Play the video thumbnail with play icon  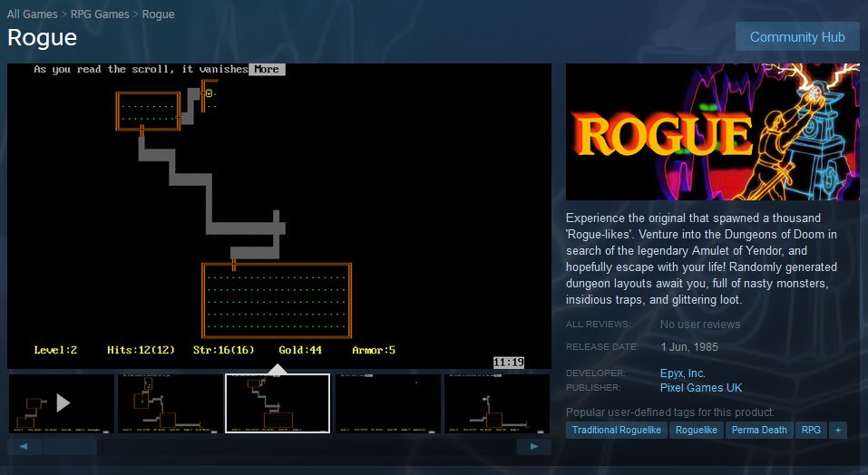62,403
